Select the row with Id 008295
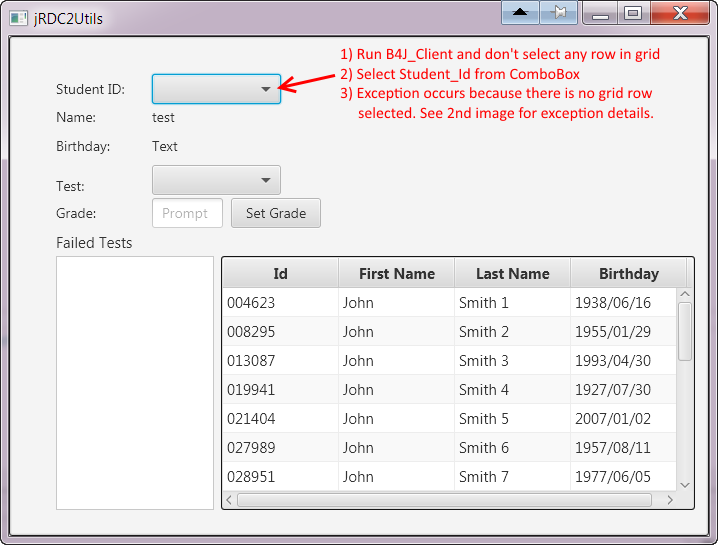This screenshot has width=718, height=545. coord(449,331)
